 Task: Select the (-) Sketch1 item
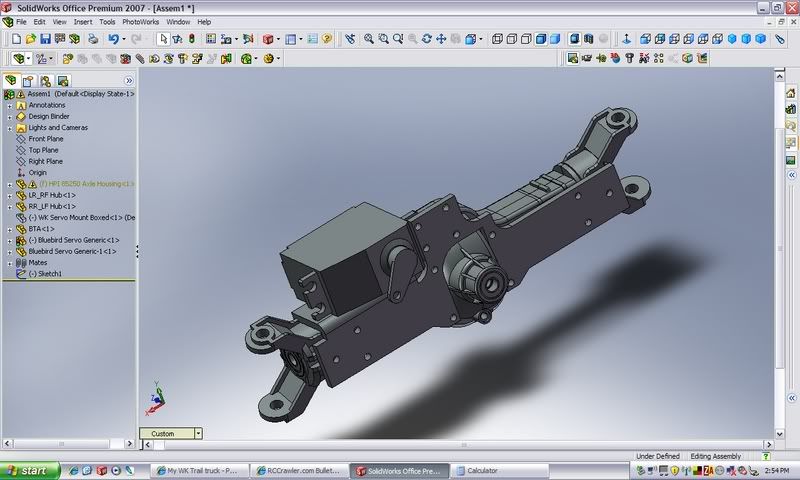click(x=45, y=273)
